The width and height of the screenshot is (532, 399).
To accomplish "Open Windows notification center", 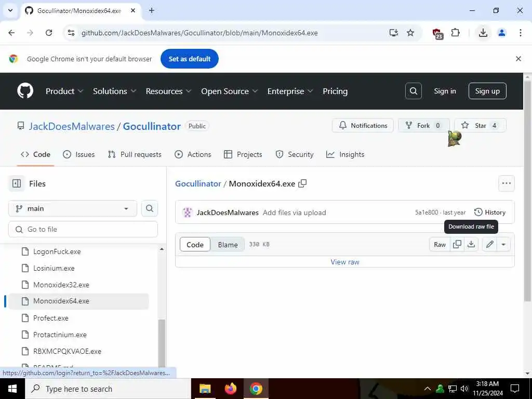I will 515,389.
